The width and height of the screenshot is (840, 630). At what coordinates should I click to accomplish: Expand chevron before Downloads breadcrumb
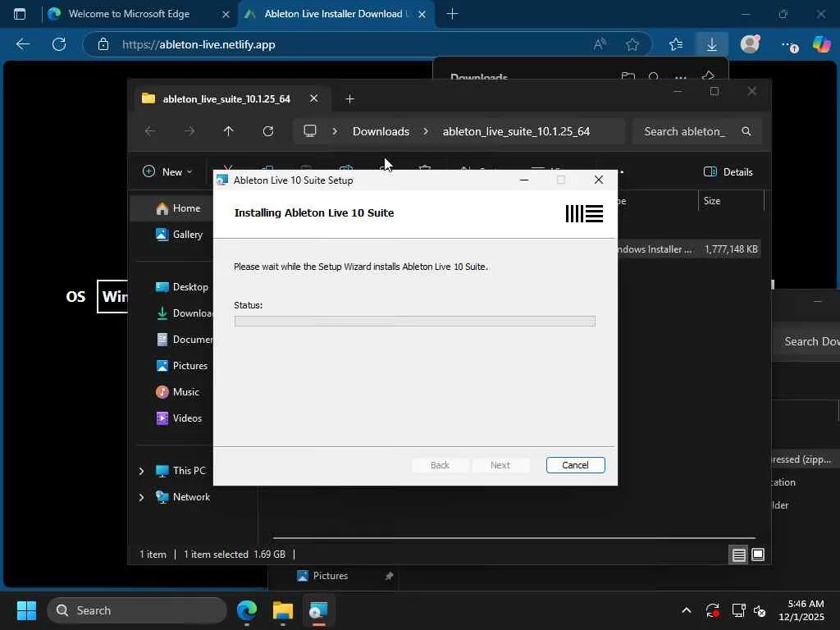click(x=335, y=131)
